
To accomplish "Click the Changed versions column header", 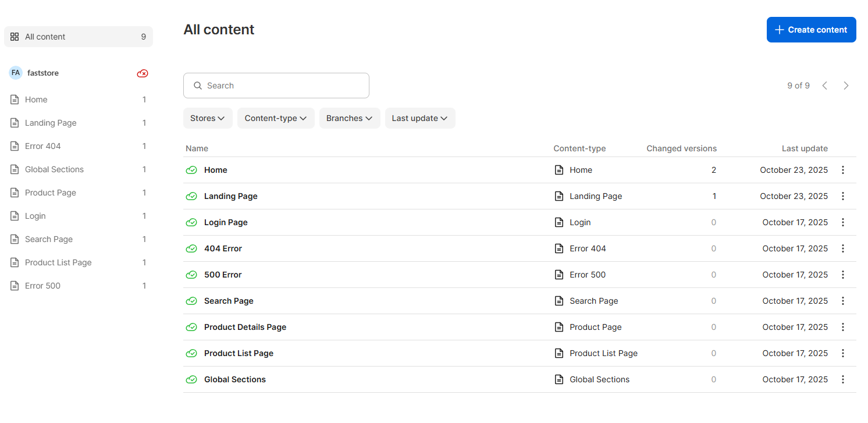I will [681, 148].
